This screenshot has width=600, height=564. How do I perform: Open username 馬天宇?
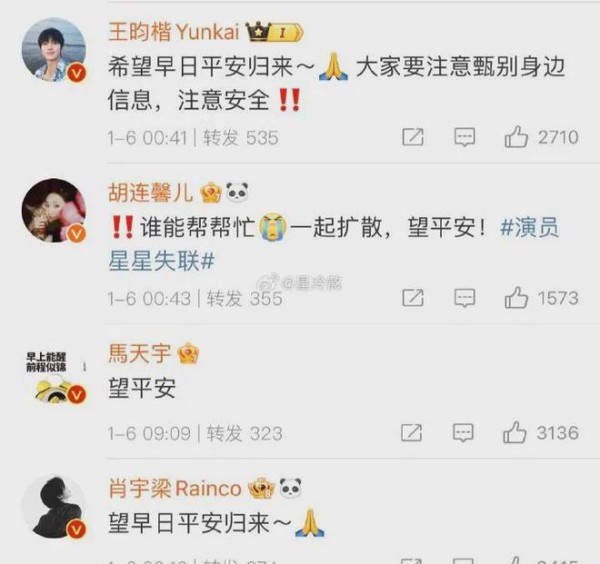(140, 353)
